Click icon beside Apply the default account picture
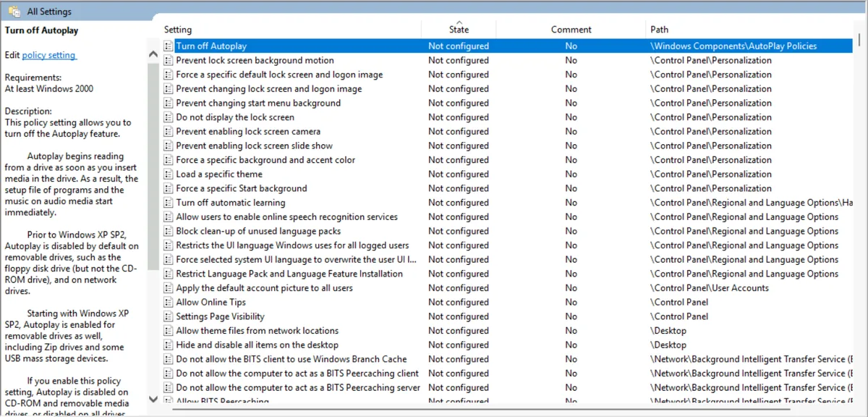The width and height of the screenshot is (868, 417). 168,288
